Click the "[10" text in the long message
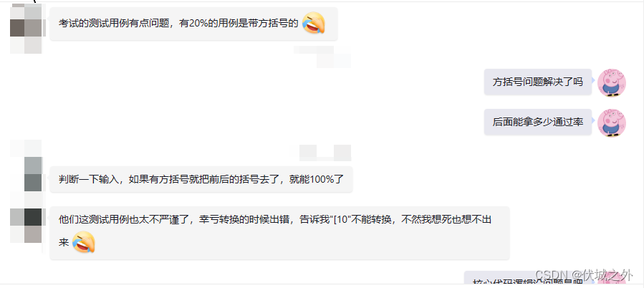The height and width of the screenshot is (288, 644). (340, 220)
